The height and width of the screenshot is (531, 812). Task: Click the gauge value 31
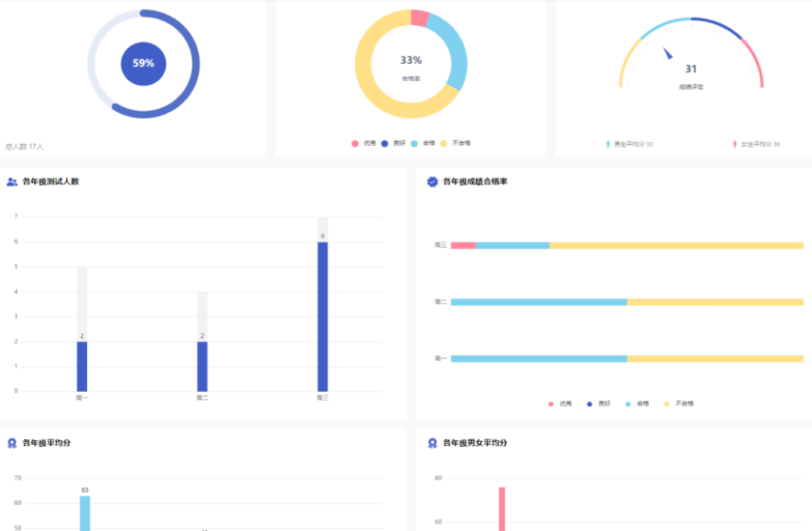(691, 69)
